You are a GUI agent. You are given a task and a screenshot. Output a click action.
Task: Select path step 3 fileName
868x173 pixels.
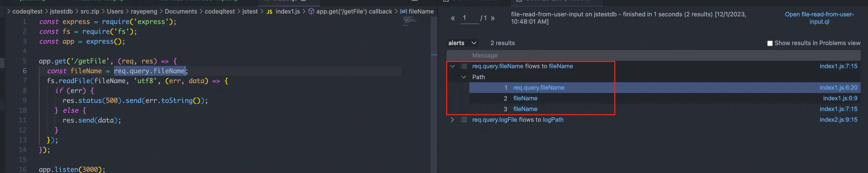point(525,109)
